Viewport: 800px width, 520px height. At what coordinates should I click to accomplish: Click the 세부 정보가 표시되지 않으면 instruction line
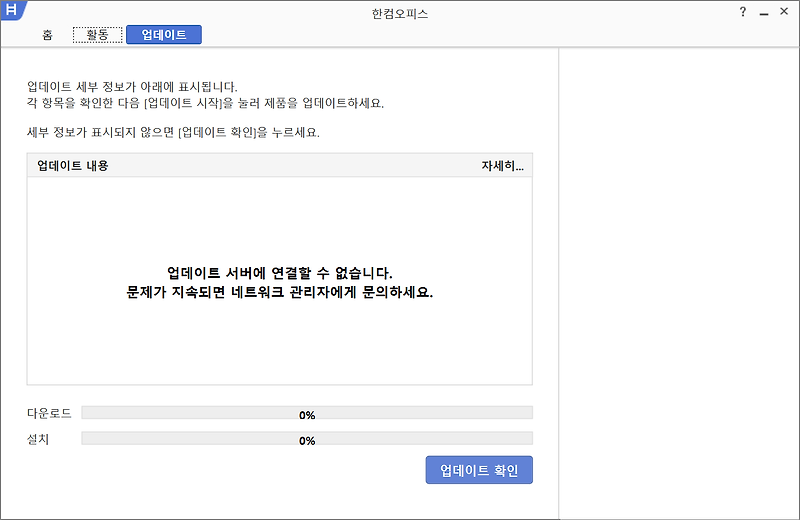(173, 133)
